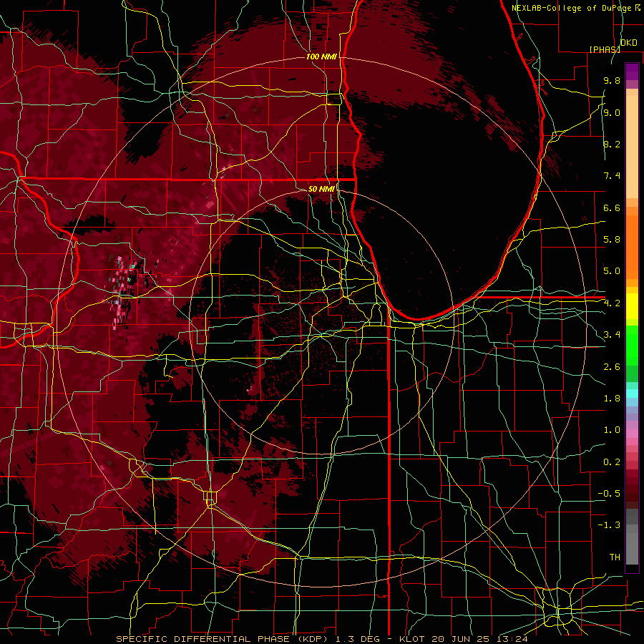Pick the gray bottom segment of color bar

(632, 550)
